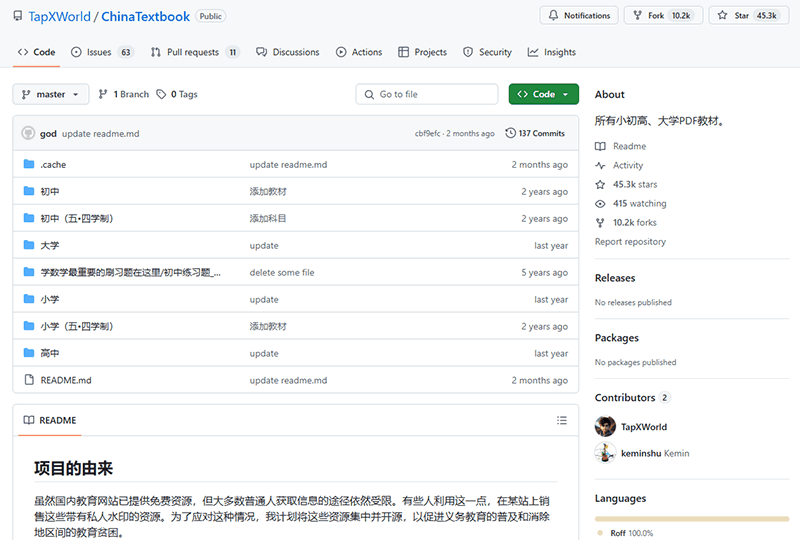
Task: Click the branch icon next to 1 Branch
Action: click(x=103, y=94)
